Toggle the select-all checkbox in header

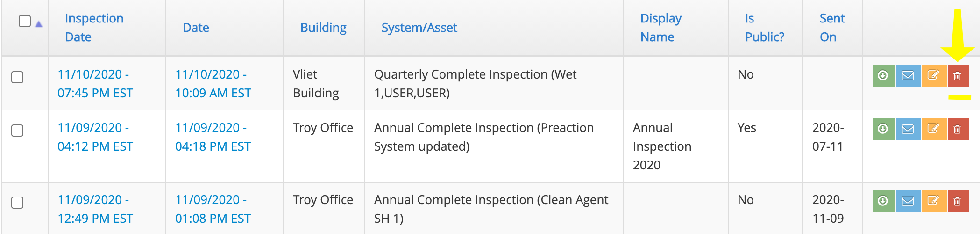tap(25, 21)
